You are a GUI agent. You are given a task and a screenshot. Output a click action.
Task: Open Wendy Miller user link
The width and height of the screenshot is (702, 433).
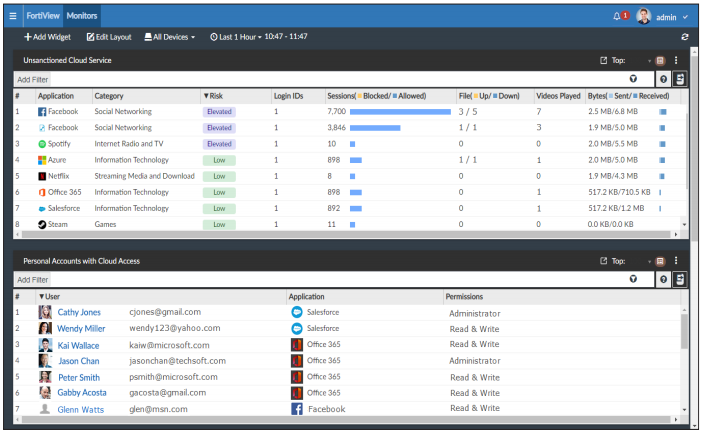[81, 328]
